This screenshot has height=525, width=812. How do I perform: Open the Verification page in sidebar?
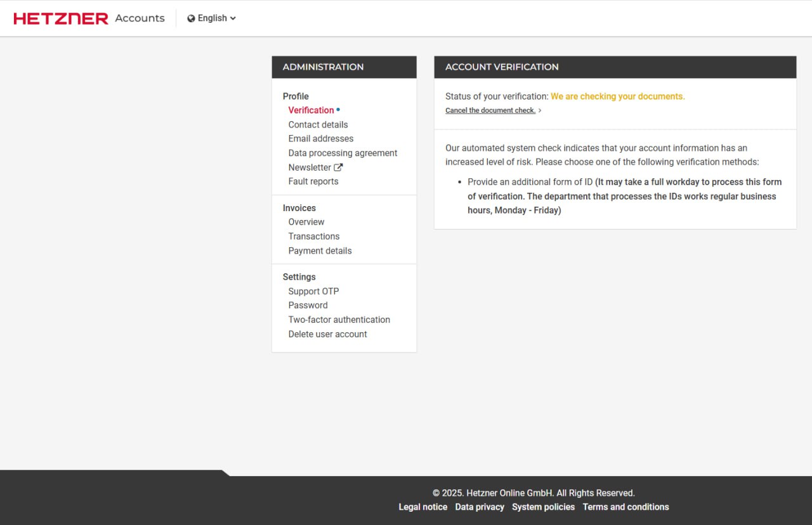(x=311, y=110)
